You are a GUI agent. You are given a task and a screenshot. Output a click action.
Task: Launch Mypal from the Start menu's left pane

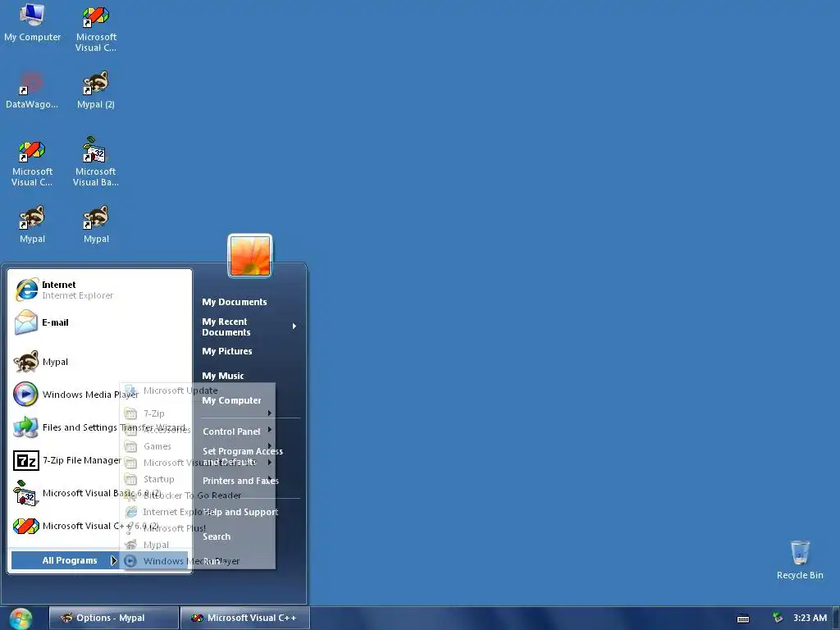tap(99, 362)
